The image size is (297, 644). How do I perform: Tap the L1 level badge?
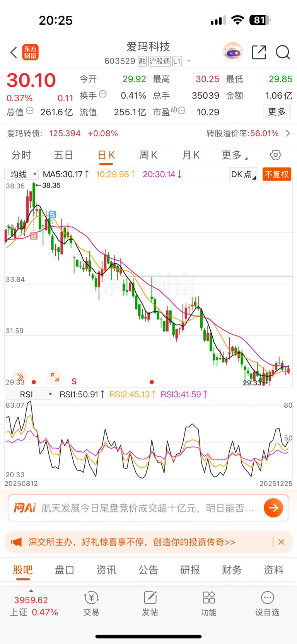point(177,61)
